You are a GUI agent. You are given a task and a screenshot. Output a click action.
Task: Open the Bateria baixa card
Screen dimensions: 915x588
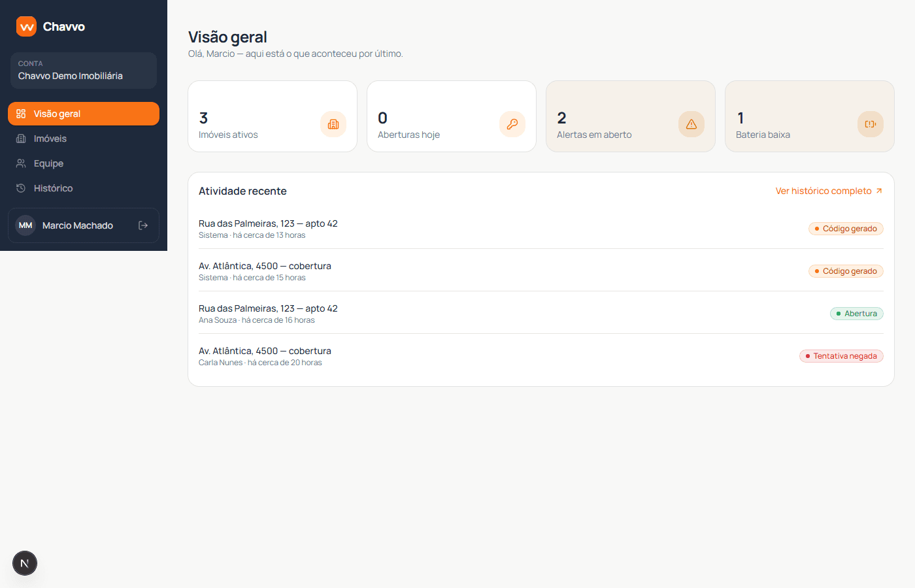(x=810, y=116)
